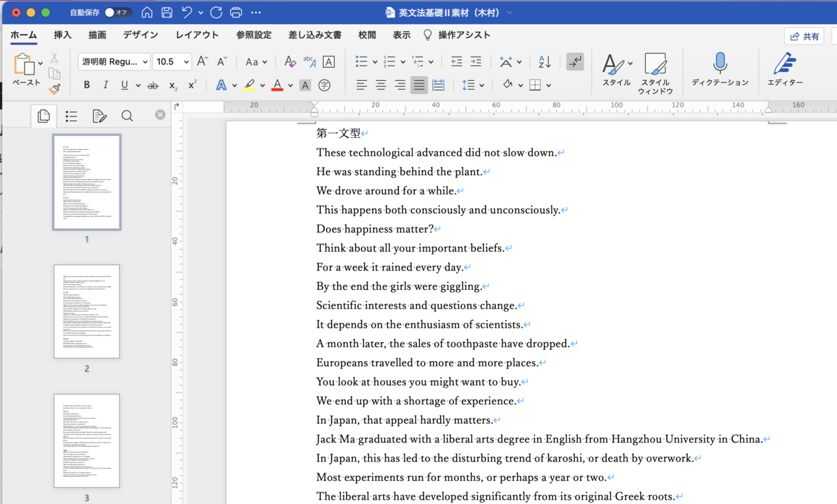Open the 差し込み文書 tab
Screen dimensions: 837x504
pyautogui.click(x=315, y=35)
